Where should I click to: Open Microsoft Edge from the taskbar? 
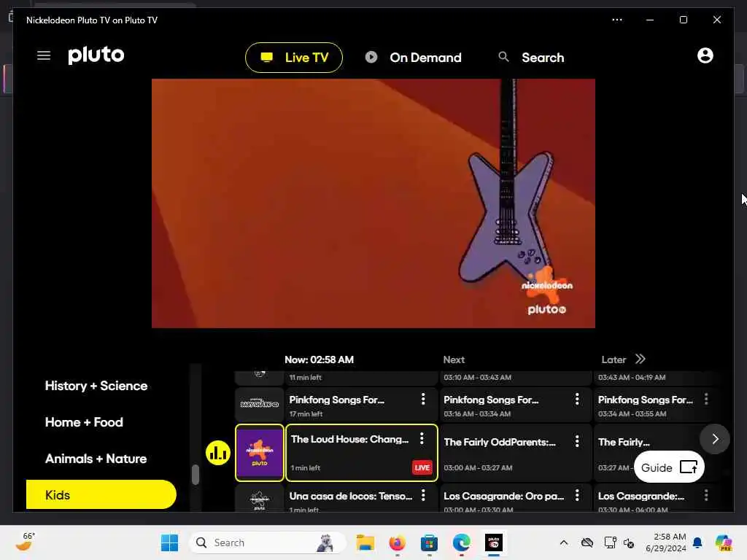pyautogui.click(x=461, y=542)
